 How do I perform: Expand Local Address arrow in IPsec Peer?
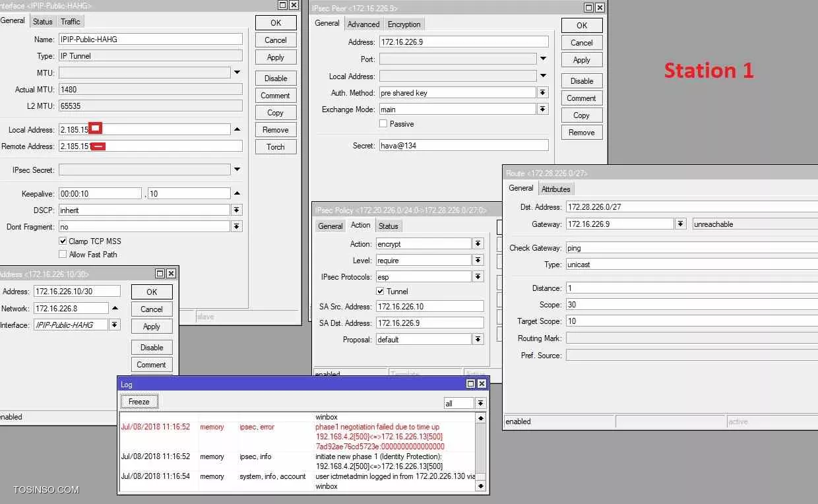tap(543, 76)
